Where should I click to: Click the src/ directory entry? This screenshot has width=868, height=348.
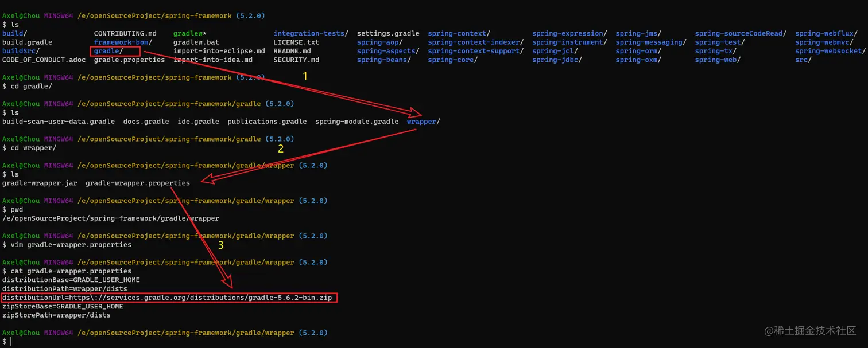point(803,60)
